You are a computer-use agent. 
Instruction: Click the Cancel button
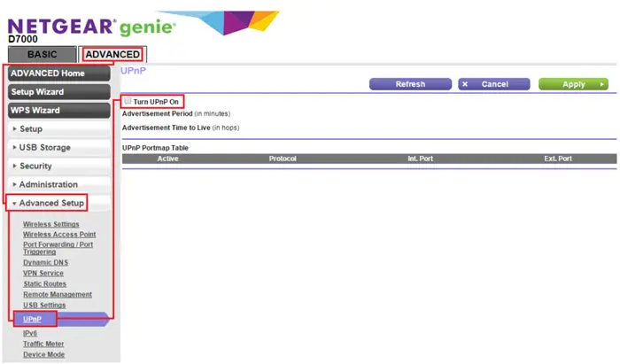(x=494, y=84)
